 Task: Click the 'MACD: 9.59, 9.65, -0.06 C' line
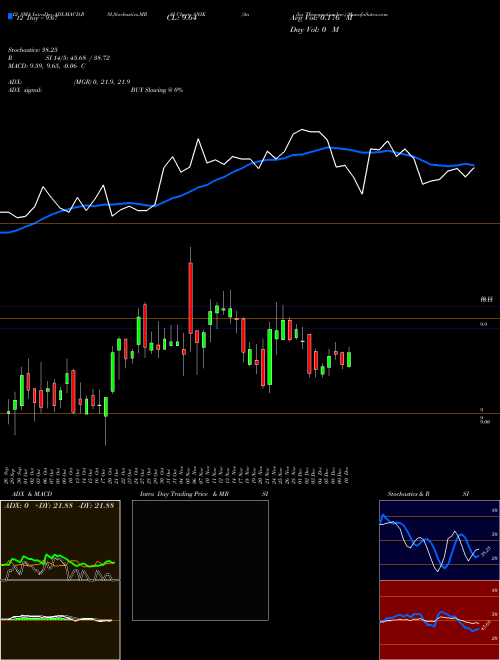coord(47,66)
